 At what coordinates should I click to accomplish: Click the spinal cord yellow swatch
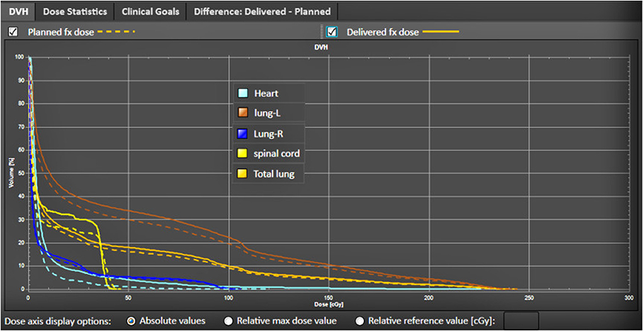point(243,153)
